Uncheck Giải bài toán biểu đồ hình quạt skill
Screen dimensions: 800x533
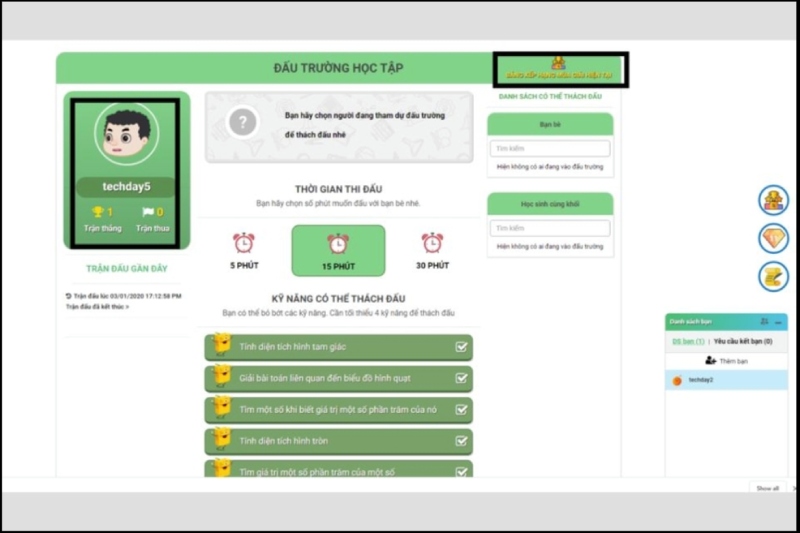click(x=461, y=378)
